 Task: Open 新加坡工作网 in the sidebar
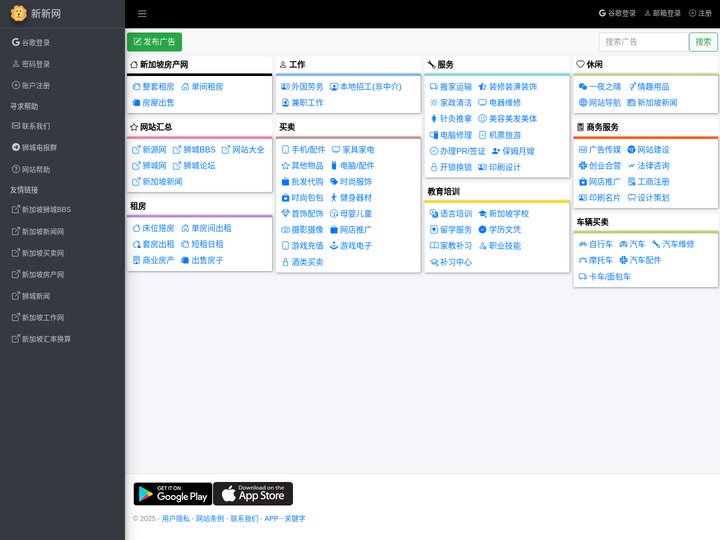[38, 317]
